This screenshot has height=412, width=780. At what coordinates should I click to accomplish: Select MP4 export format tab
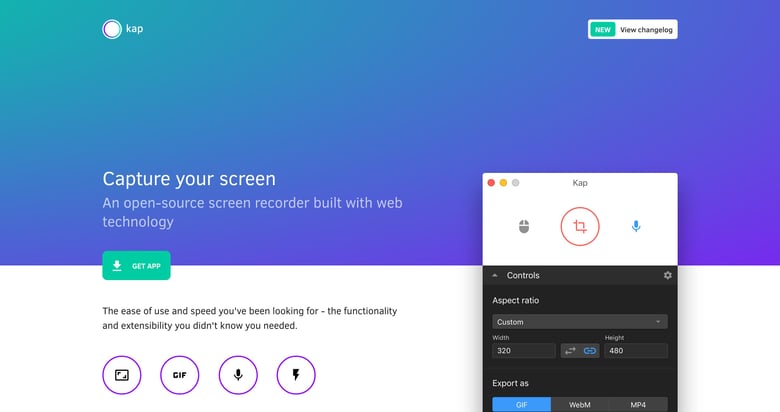pyautogui.click(x=638, y=405)
